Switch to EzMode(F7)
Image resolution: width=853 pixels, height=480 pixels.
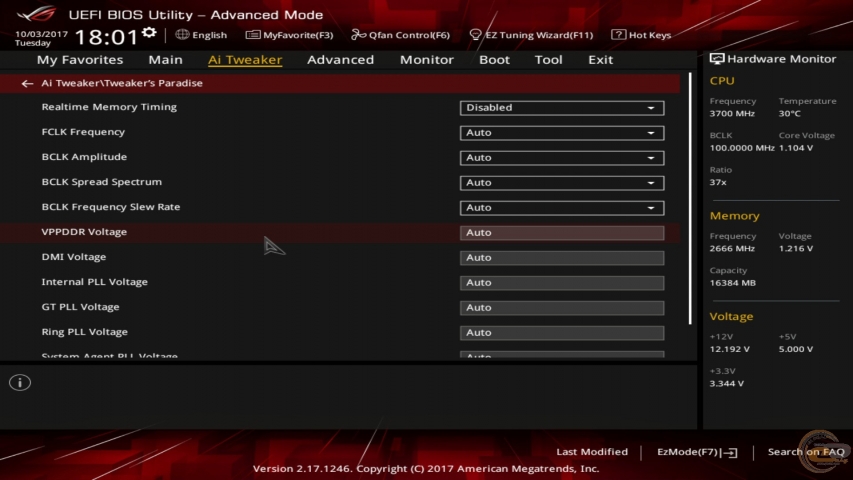[697, 452]
